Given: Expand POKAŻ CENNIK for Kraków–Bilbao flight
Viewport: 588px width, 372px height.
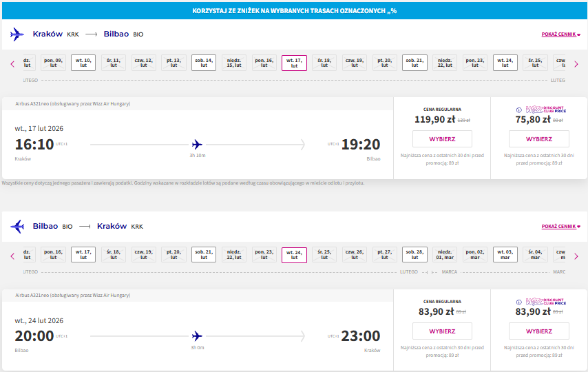Looking at the screenshot, I should click(x=560, y=34).
